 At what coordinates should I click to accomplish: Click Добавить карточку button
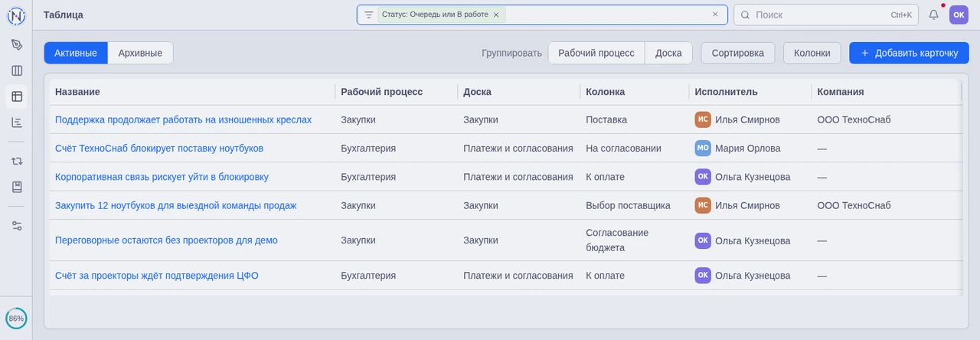(909, 53)
